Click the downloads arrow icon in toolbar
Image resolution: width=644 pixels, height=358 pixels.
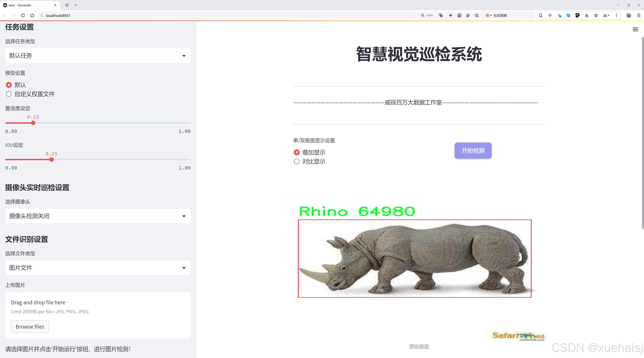pos(587,15)
